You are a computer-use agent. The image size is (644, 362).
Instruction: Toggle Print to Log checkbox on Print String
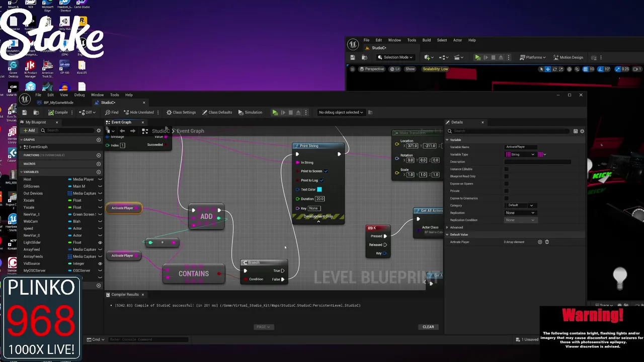[321, 180]
